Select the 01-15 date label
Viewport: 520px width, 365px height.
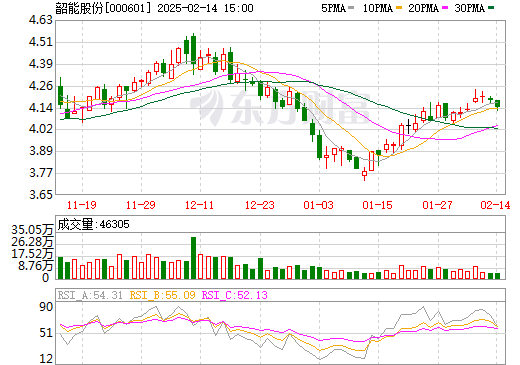point(378,205)
